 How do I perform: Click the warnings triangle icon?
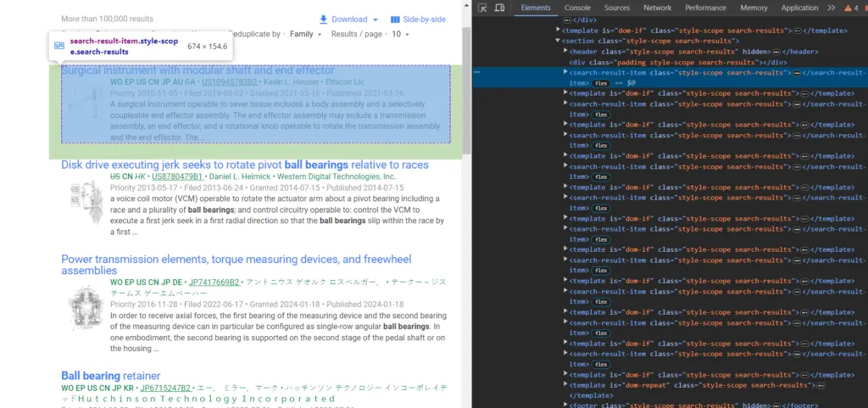846,8
